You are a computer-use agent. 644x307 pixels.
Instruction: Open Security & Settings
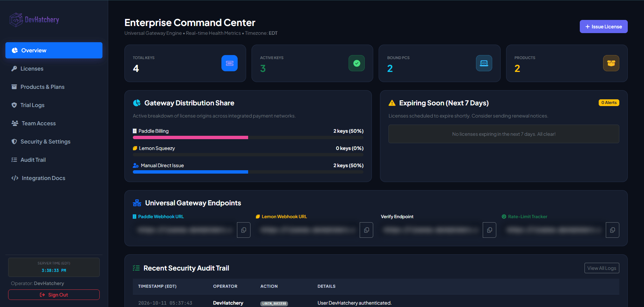pyautogui.click(x=54, y=142)
